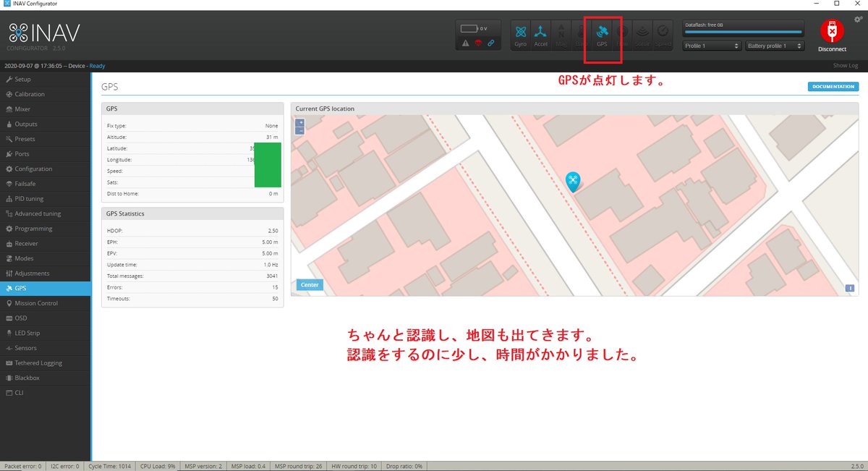Open the PID tuning tab
This screenshot has height=471, width=868.
(x=46, y=198)
